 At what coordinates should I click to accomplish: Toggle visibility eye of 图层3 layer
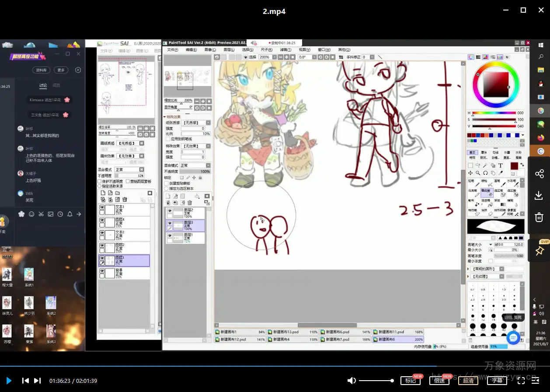[x=170, y=223]
